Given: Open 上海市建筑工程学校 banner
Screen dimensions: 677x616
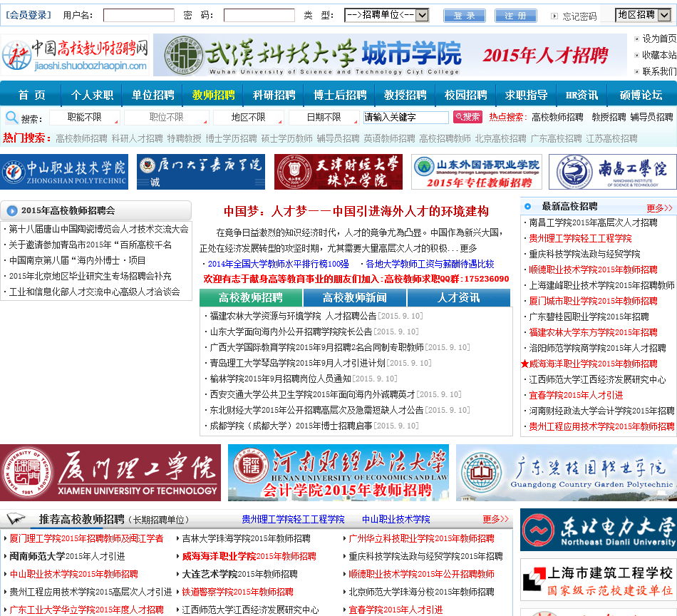Looking at the screenshot, I should pyautogui.click(x=599, y=580).
